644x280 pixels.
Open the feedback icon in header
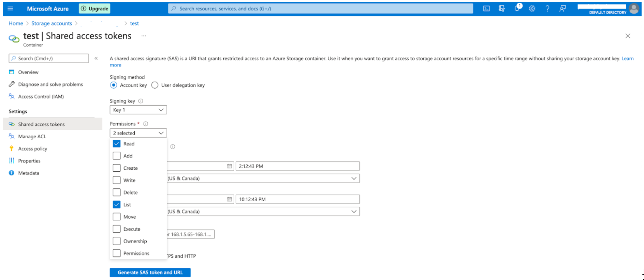(x=562, y=9)
